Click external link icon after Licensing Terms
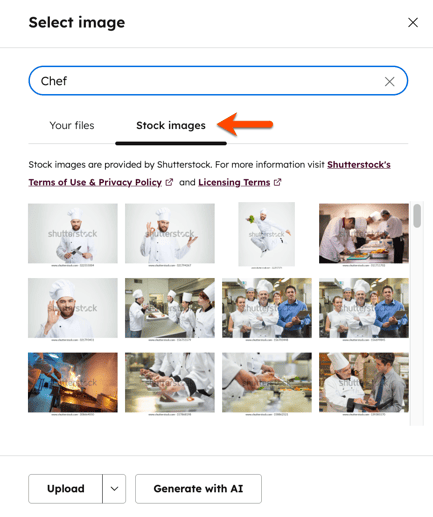 tap(277, 182)
